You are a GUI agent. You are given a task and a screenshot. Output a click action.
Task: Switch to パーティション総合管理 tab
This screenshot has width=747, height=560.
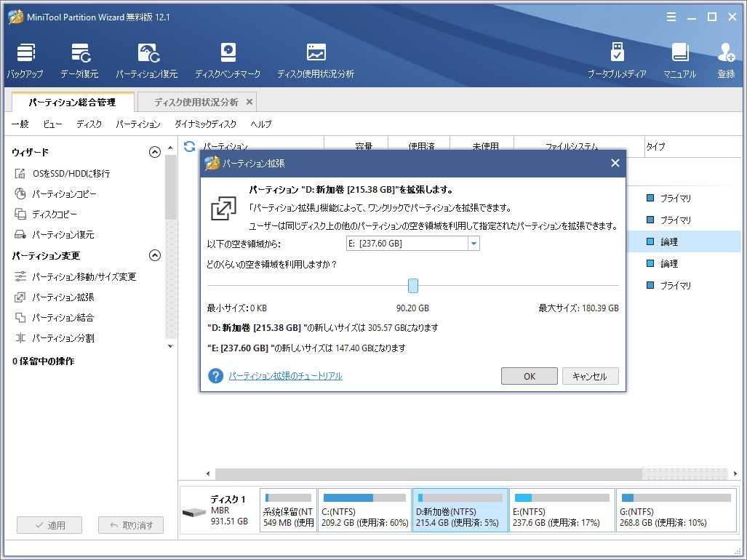point(73,102)
